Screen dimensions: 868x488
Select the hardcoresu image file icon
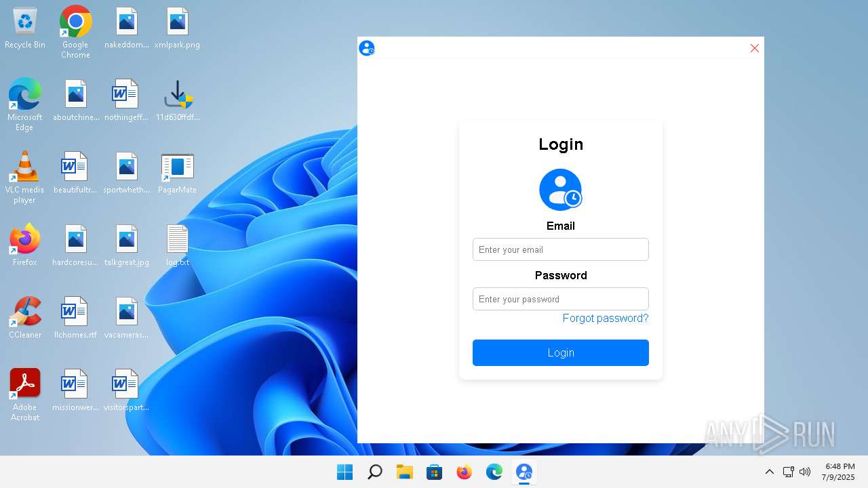click(75, 246)
